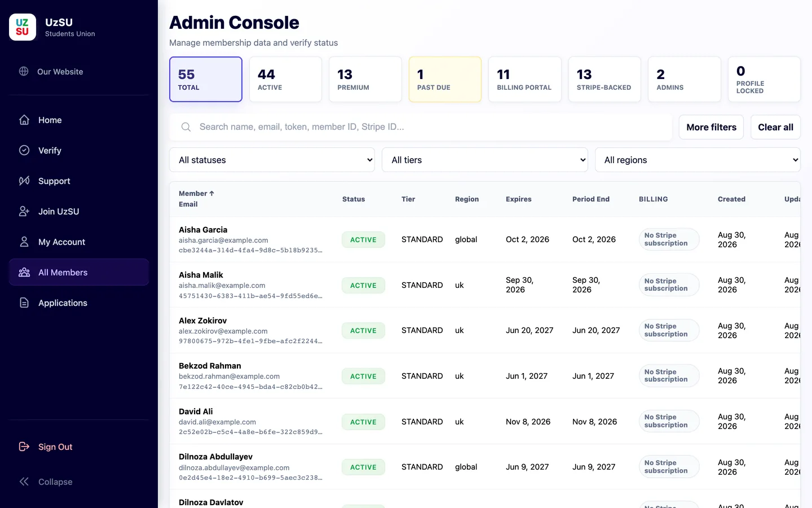The height and width of the screenshot is (508, 812).
Task: Click the More filters button
Action: click(711, 127)
